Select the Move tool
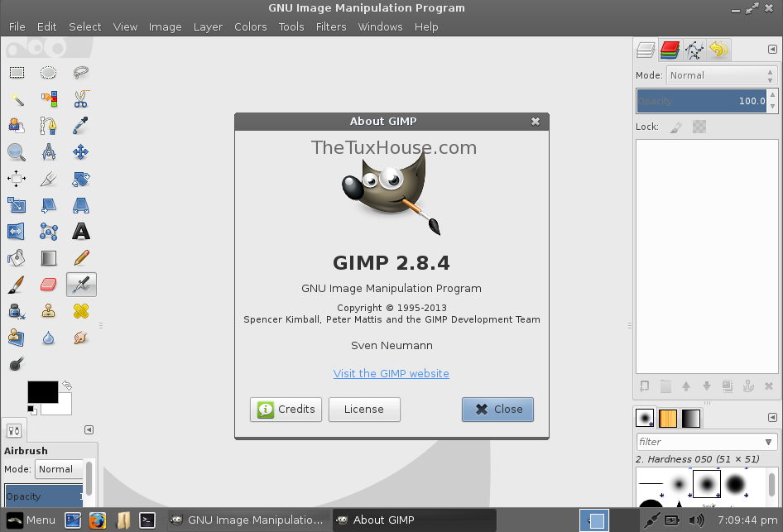This screenshot has width=783, height=532. click(x=80, y=152)
